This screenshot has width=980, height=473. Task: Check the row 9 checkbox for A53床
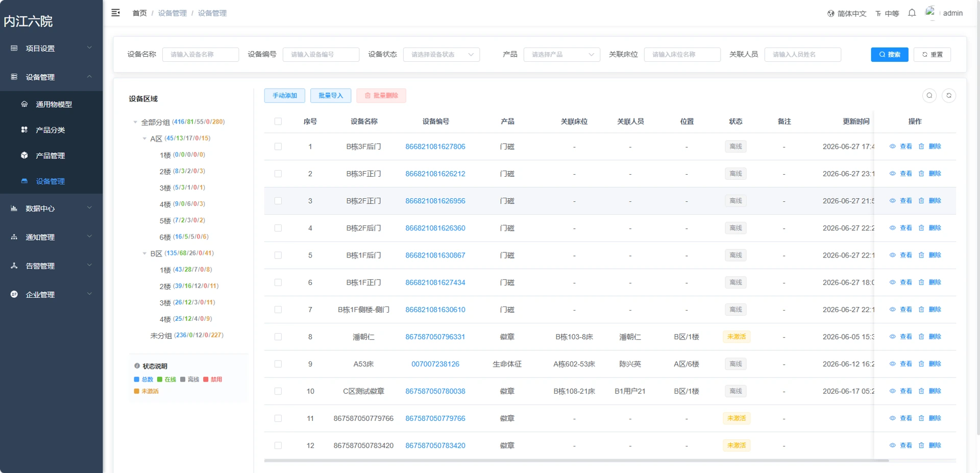[x=278, y=364]
